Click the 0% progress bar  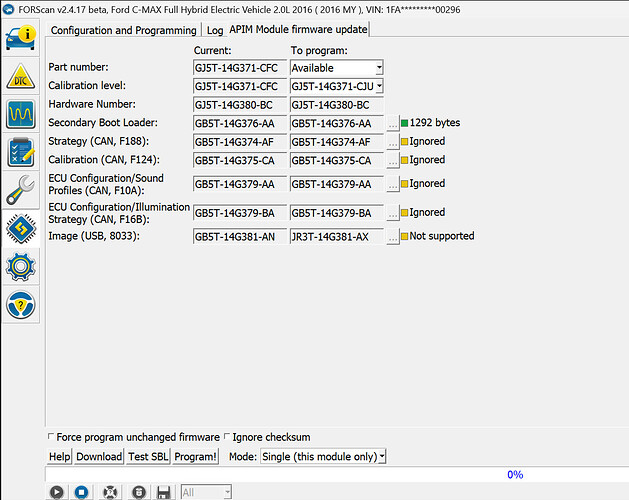(337, 474)
